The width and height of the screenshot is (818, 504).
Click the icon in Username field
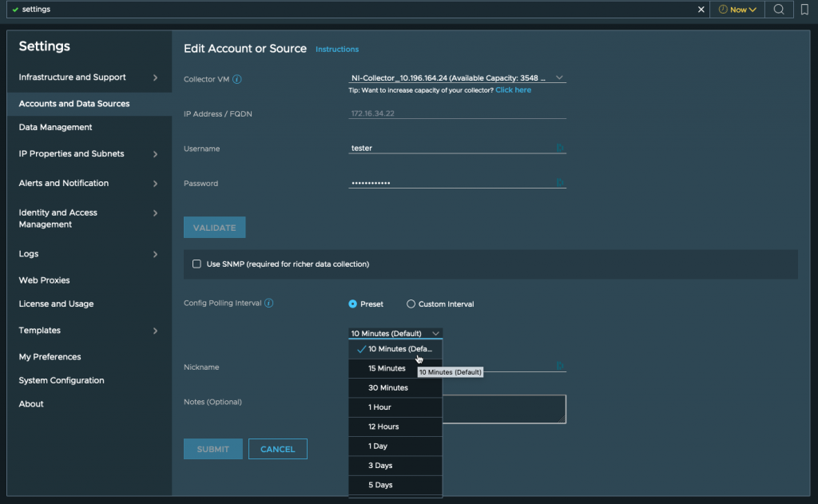tap(560, 148)
